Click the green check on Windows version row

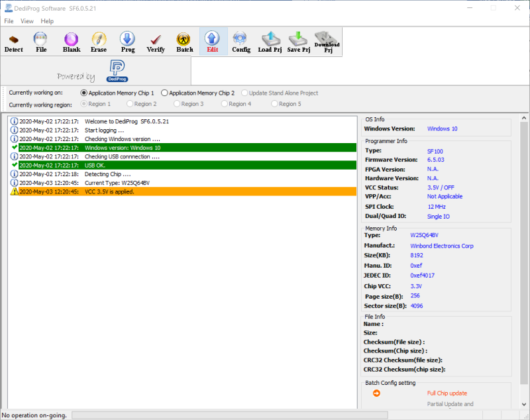14,147
